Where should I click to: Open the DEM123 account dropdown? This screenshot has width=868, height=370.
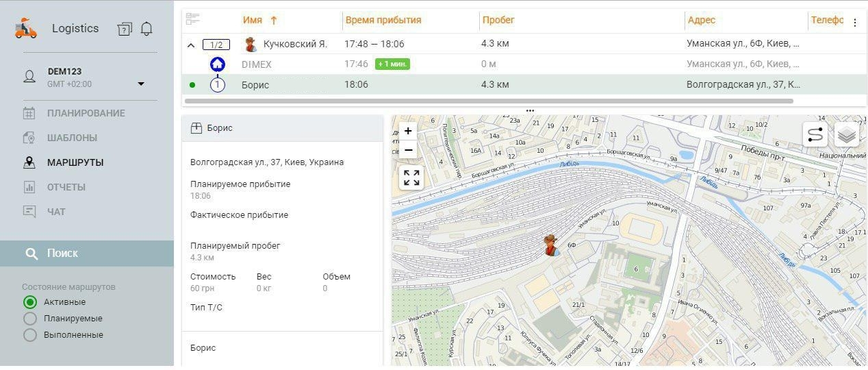click(141, 84)
